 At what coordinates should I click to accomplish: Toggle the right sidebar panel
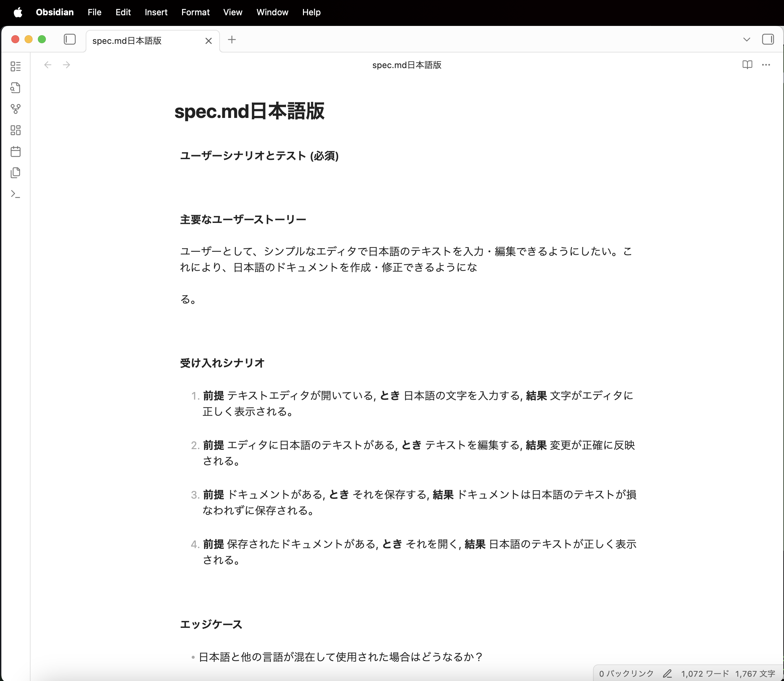coord(769,39)
